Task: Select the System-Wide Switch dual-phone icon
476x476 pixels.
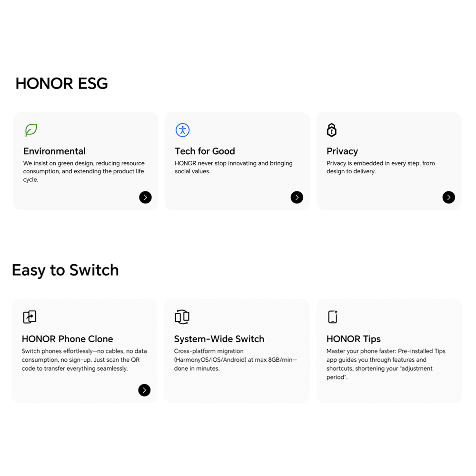Action: click(x=182, y=317)
